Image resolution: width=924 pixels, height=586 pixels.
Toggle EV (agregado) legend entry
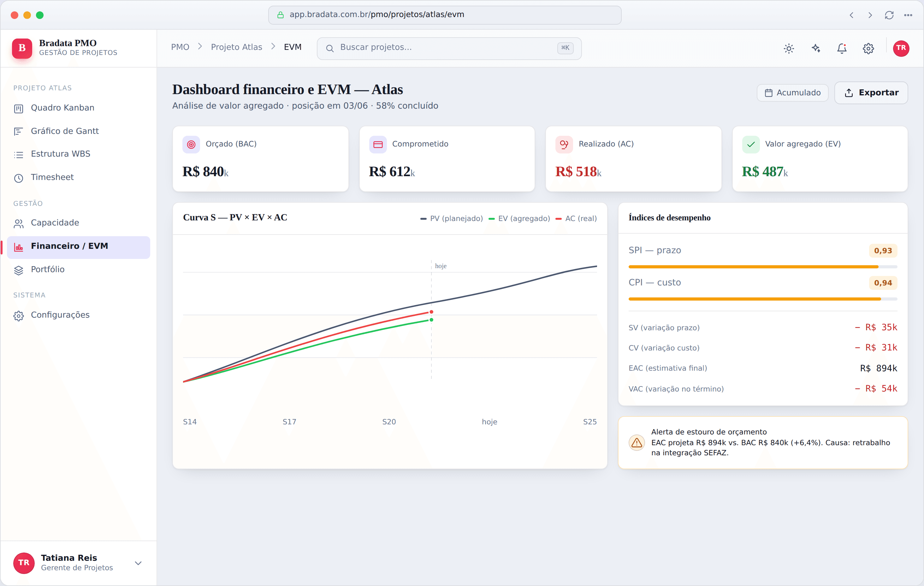click(x=519, y=218)
